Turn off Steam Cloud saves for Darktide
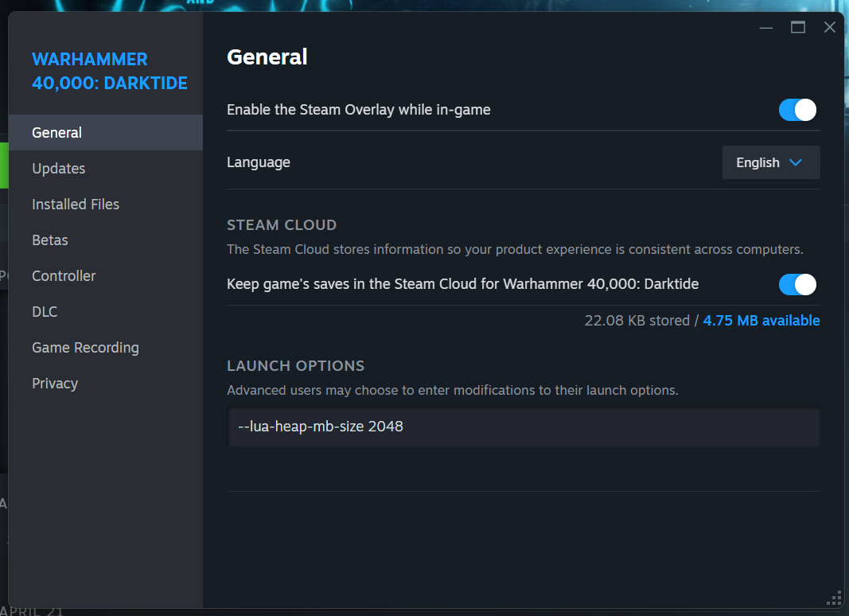Screen dimensions: 849x616 [x=797, y=284]
